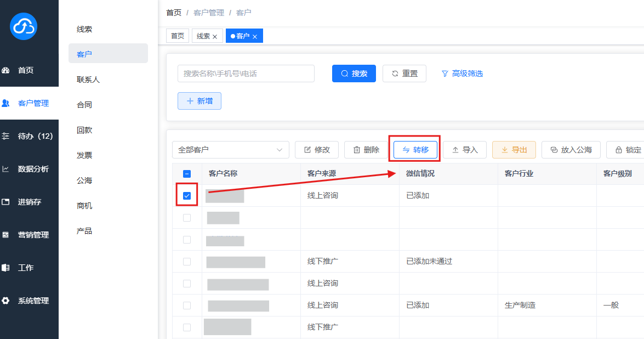Click the plus icon in 新增 button

[x=190, y=101]
